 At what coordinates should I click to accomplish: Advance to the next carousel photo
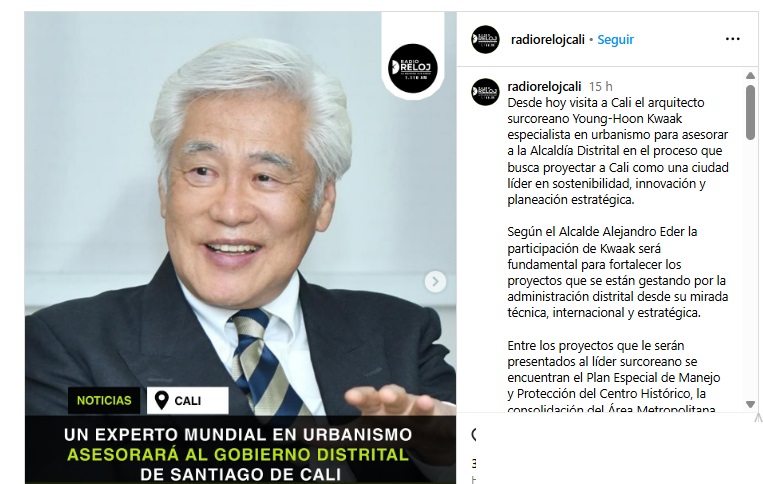435,282
